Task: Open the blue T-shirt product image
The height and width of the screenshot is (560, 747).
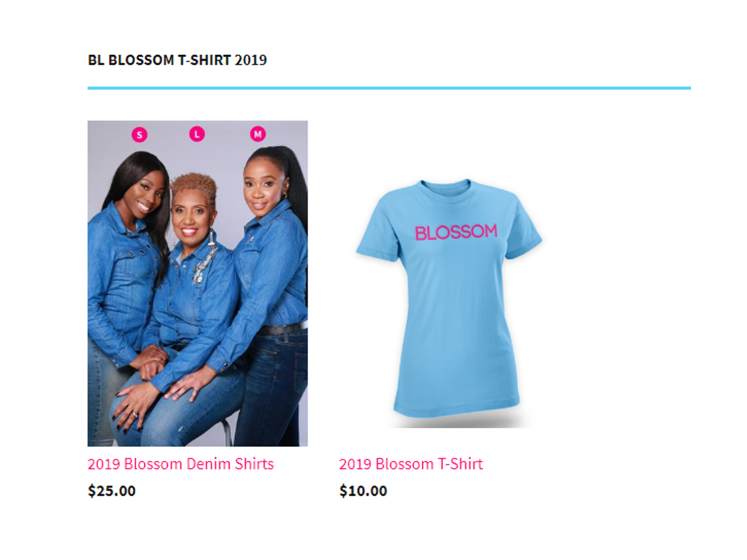Action: coord(449,303)
